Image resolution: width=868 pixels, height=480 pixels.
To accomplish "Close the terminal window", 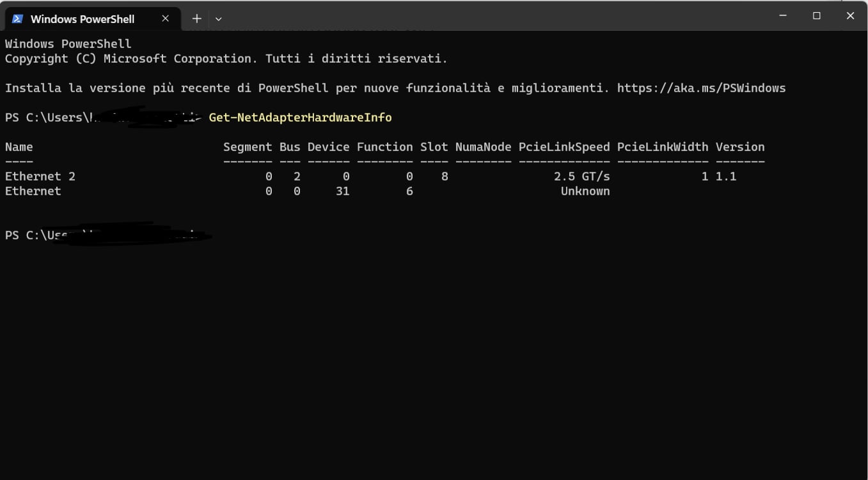I will point(850,16).
